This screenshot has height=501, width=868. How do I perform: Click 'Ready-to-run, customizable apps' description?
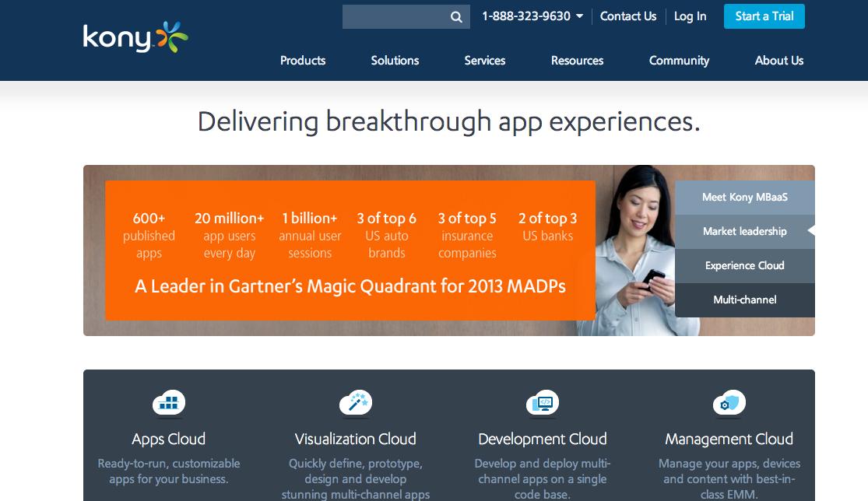click(168, 471)
